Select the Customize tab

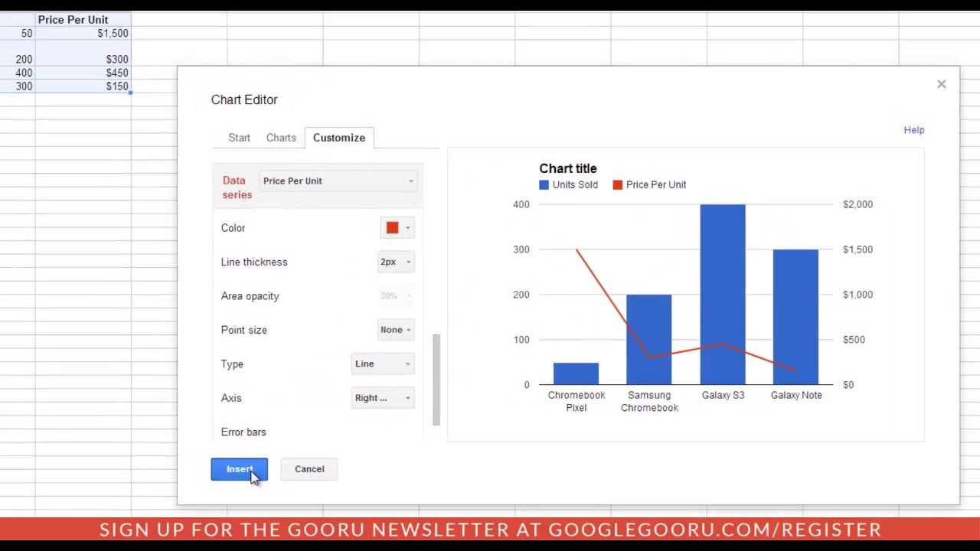339,138
